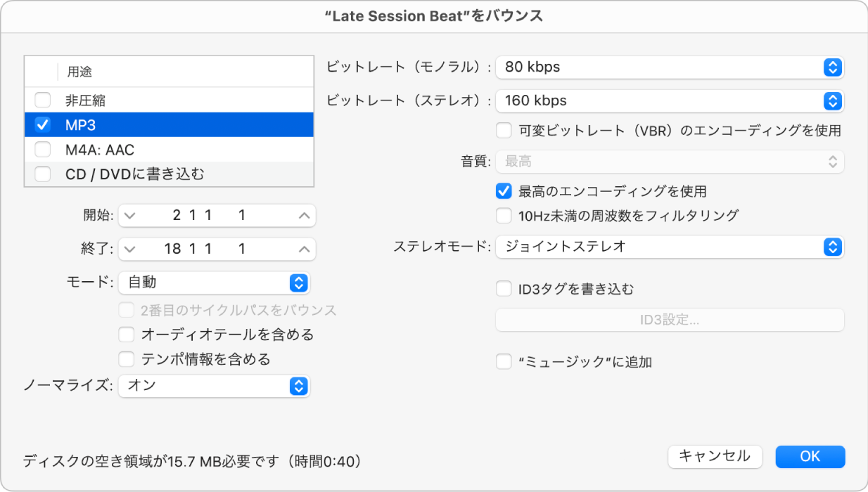Screen dimensions: 868x492
Task: Open the モード dropdown
Action: coord(215,283)
